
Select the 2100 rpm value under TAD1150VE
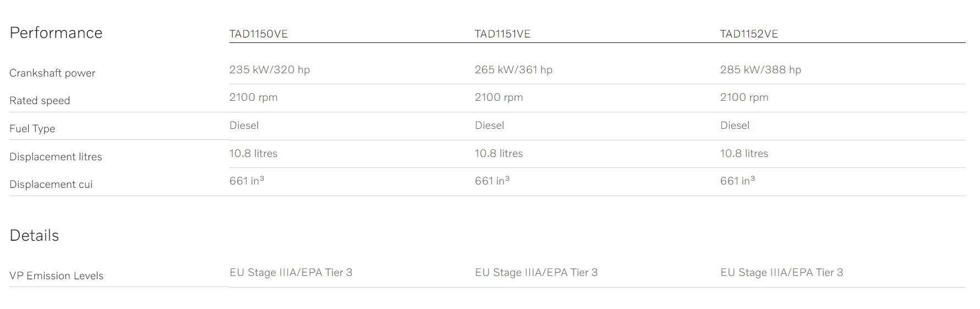click(253, 97)
